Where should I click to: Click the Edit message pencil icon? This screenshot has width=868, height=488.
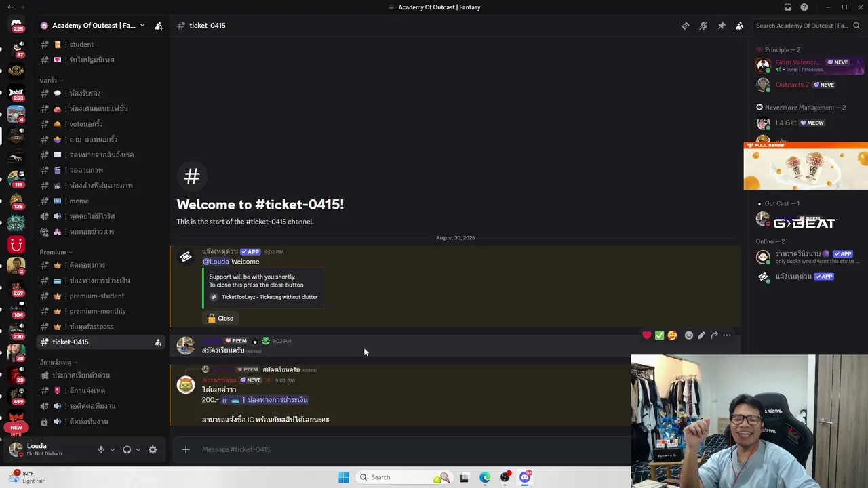click(x=701, y=335)
